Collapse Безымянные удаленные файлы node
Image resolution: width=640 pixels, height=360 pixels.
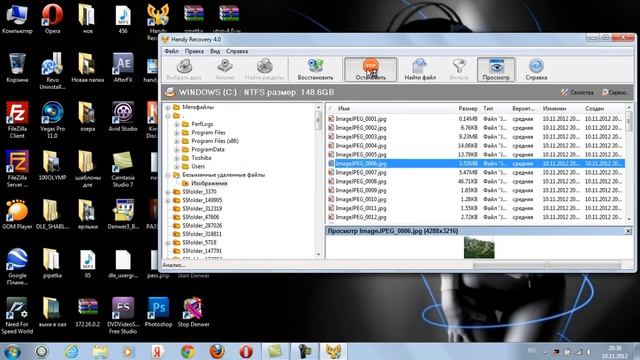168,175
